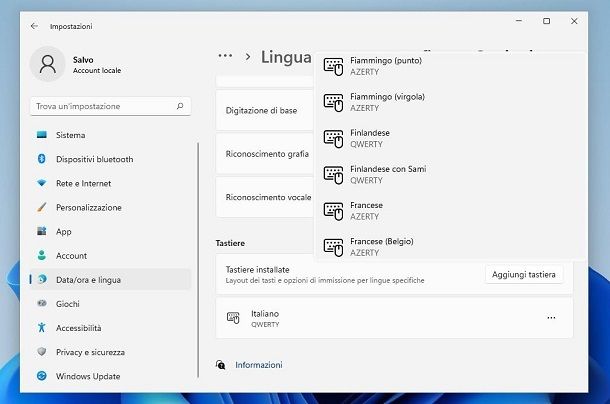Open Dispositivi bluetooth settings
The width and height of the screenshot is (610, 404).
click(x=110, y=159)
